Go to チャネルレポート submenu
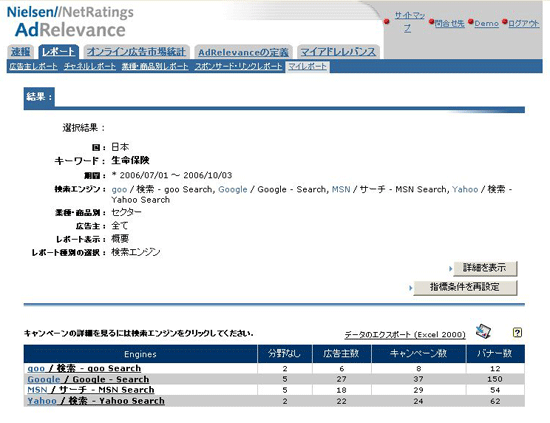 [x=90, y=66]
